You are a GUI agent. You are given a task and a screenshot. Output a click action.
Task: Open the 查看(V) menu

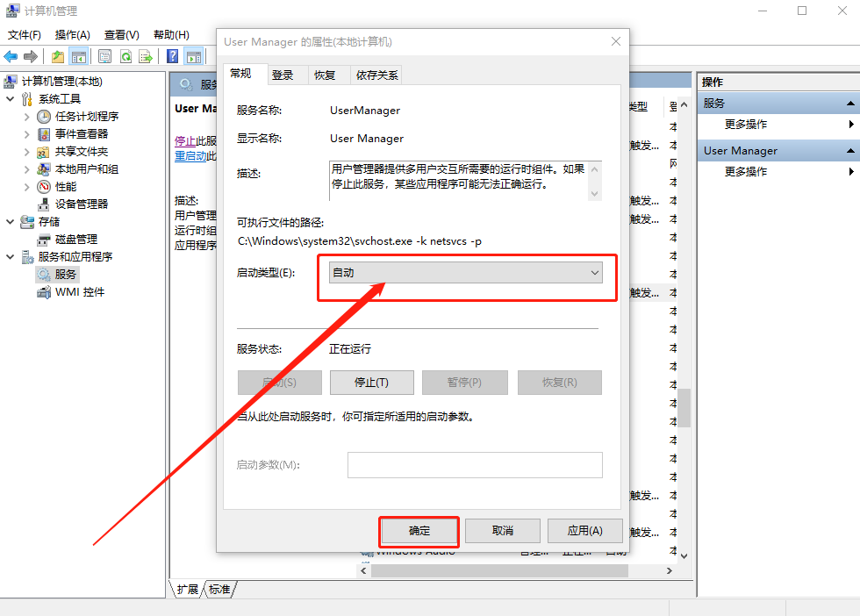[122, 34]
